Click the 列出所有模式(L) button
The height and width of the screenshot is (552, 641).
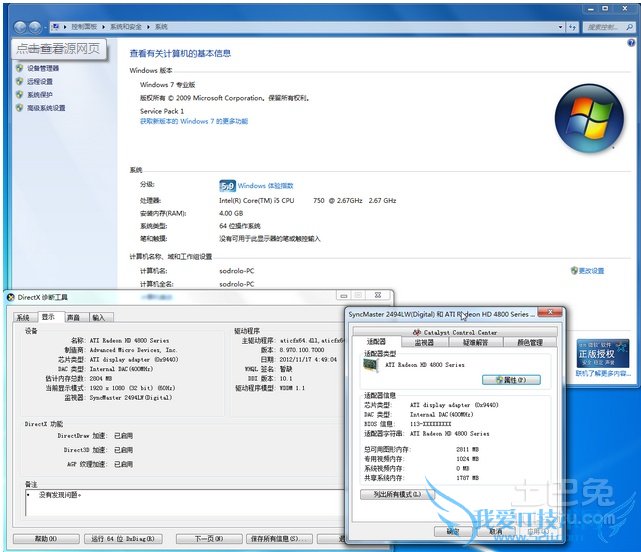397,494
